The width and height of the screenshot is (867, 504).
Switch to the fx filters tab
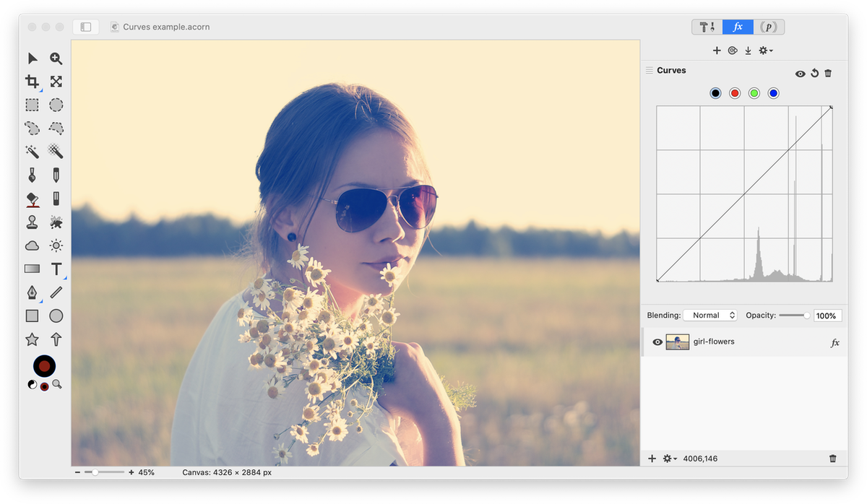[738, 27]
